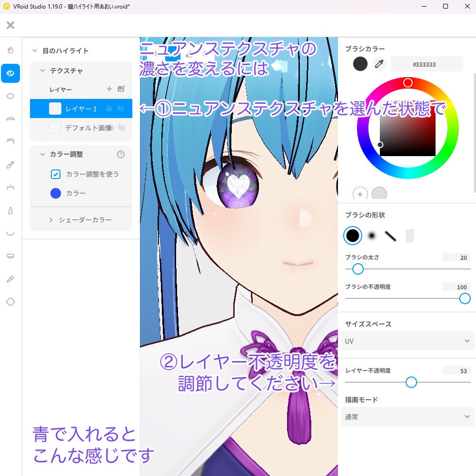The image size is (476, 476).
Task: Click the レイヤー不透明度 slider handle
Action: (411, 382)
